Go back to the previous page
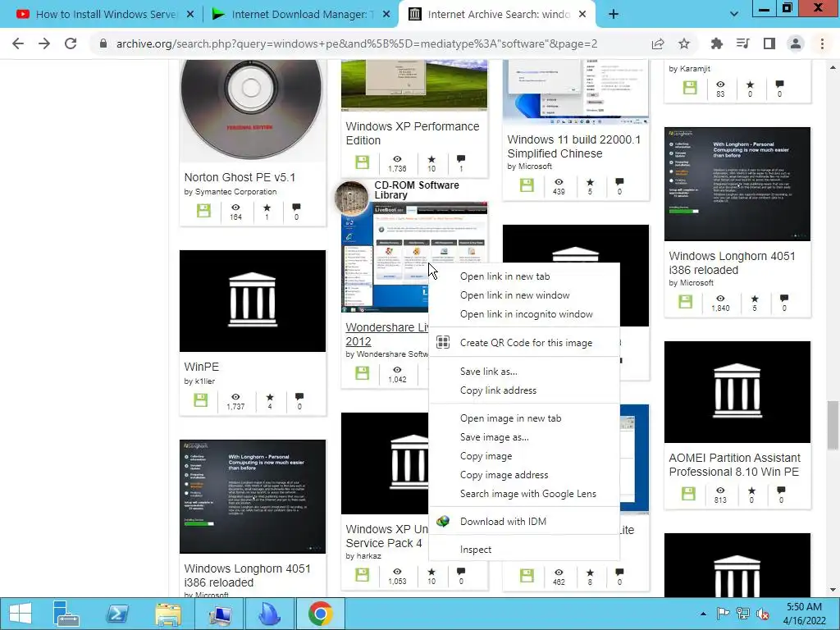Screen dimensions: 840x630 click(18, 44)
